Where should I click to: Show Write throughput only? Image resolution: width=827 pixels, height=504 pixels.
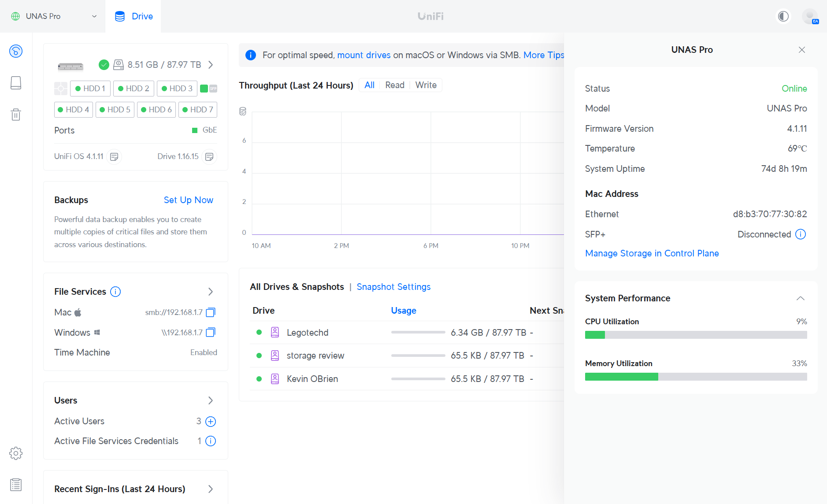pos(426,85)
